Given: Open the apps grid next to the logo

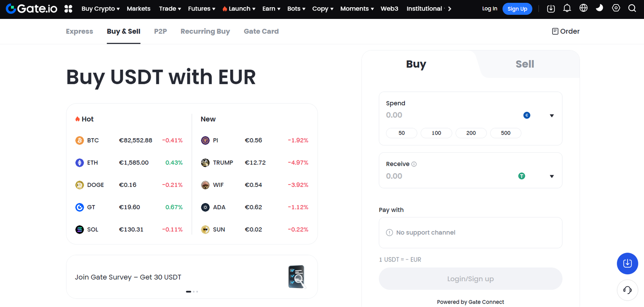Looking at the screenshot, I should (68, 8).
